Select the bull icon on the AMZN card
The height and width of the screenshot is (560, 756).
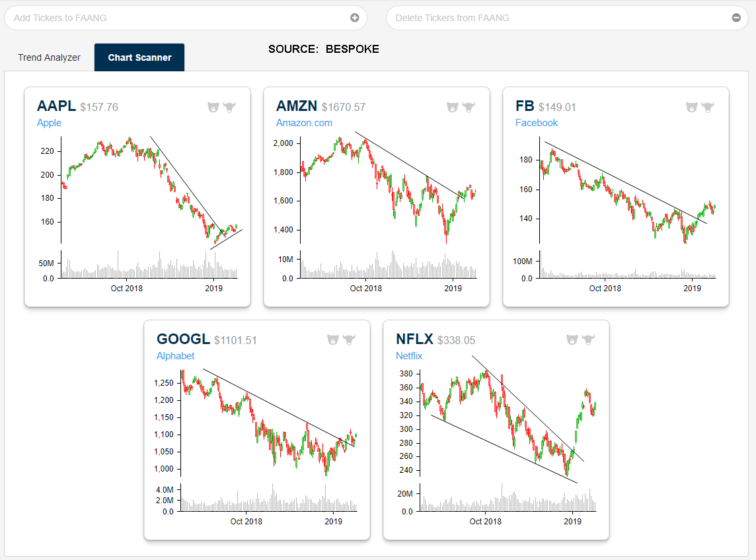[x=469, y=106]
